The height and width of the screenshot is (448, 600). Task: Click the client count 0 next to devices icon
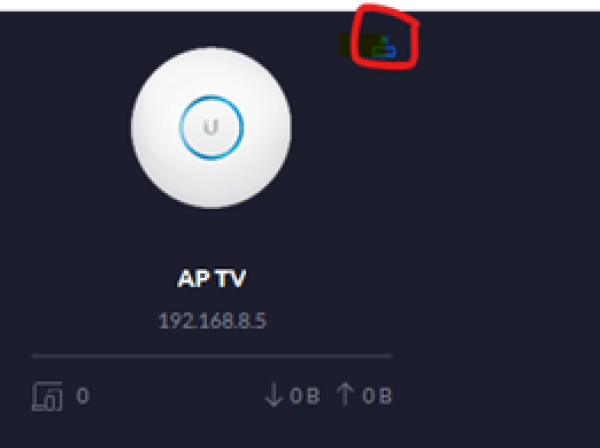coord(83,396)
